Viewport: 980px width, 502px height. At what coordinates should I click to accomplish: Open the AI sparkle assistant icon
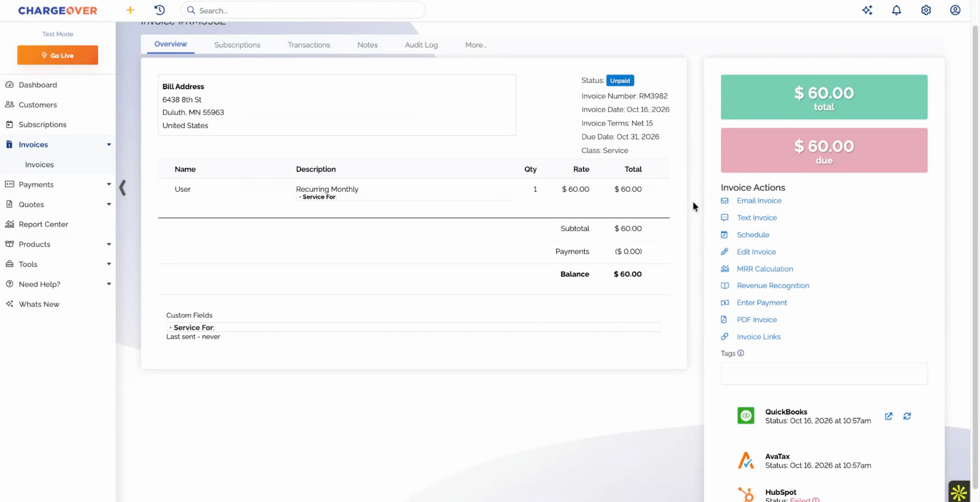click(867, 10)
